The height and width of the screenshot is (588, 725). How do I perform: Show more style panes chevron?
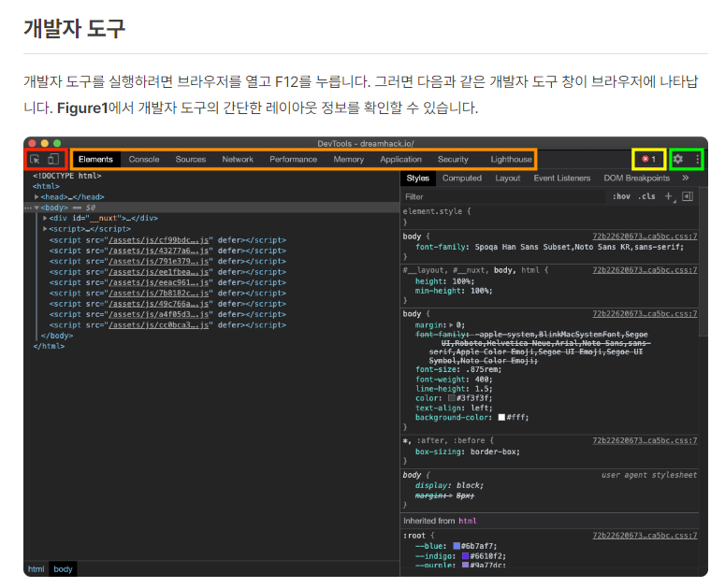685,178
